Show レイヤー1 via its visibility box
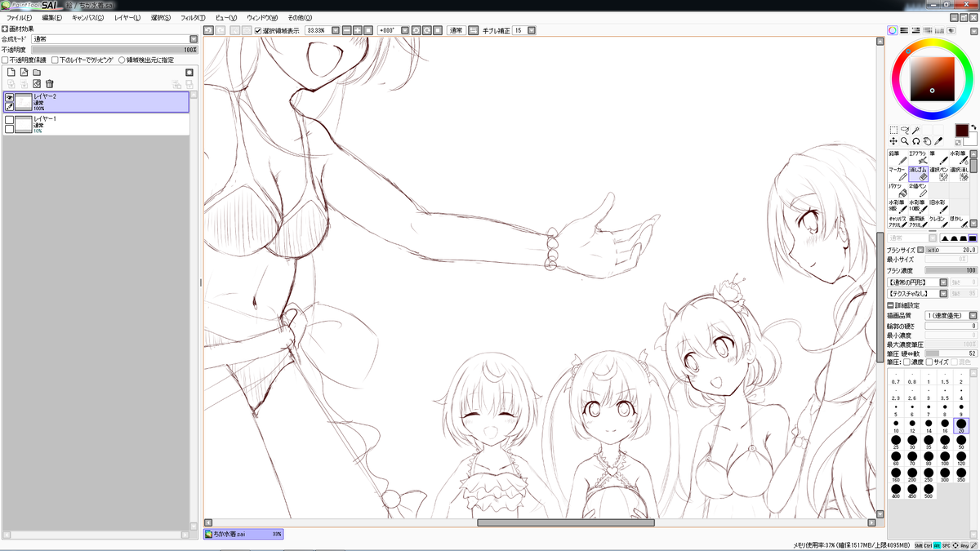This screenshot has height=551, width=980. click(10, 119)
